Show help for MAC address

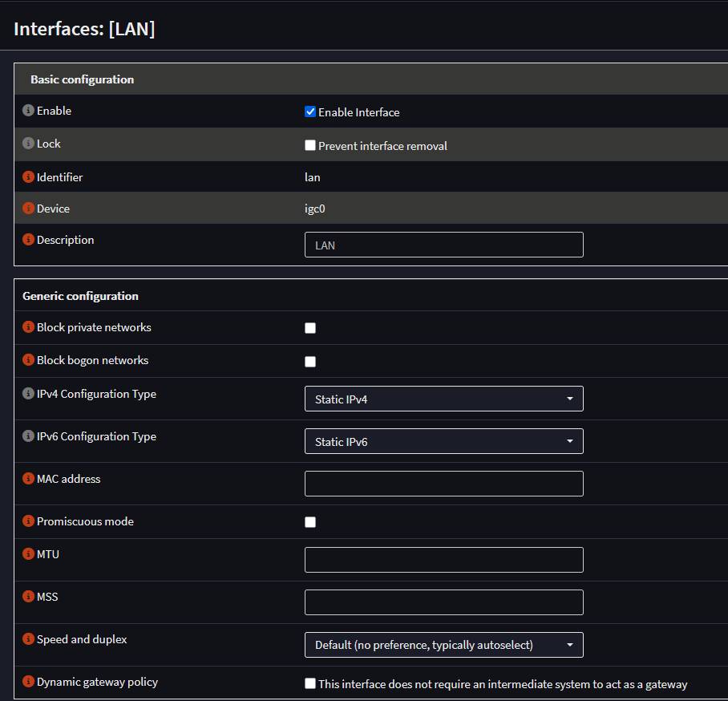coord(28,479)
